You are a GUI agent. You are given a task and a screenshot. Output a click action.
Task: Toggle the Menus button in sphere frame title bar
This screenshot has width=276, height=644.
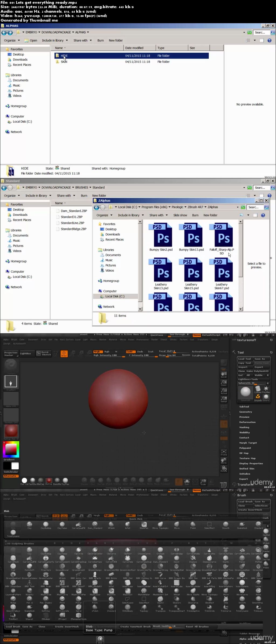(x=197, y=335)
